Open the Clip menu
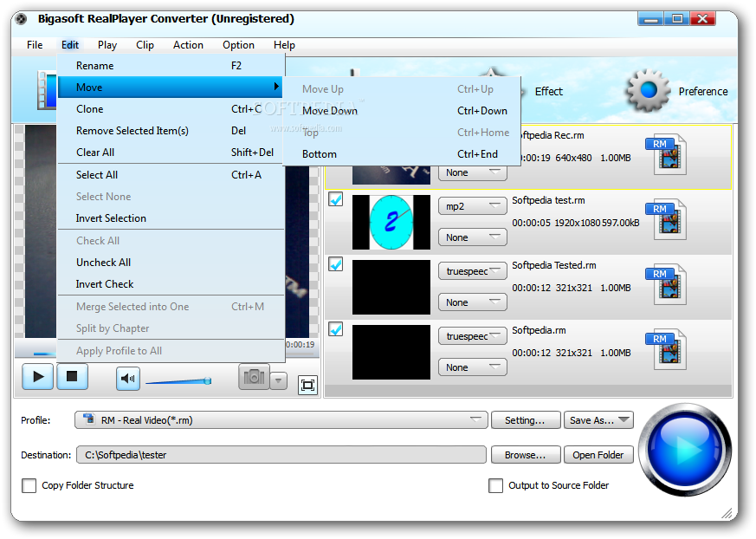 pos(145,45)
